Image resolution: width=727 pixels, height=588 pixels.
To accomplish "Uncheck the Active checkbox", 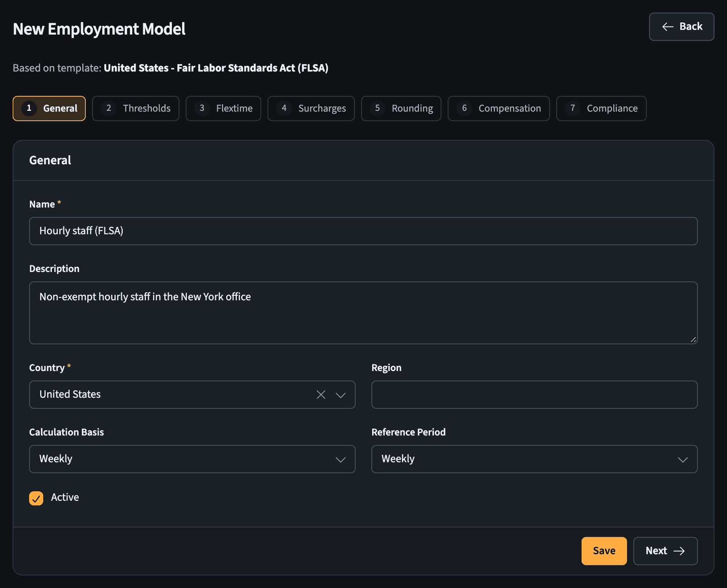I will click(36, 498).
